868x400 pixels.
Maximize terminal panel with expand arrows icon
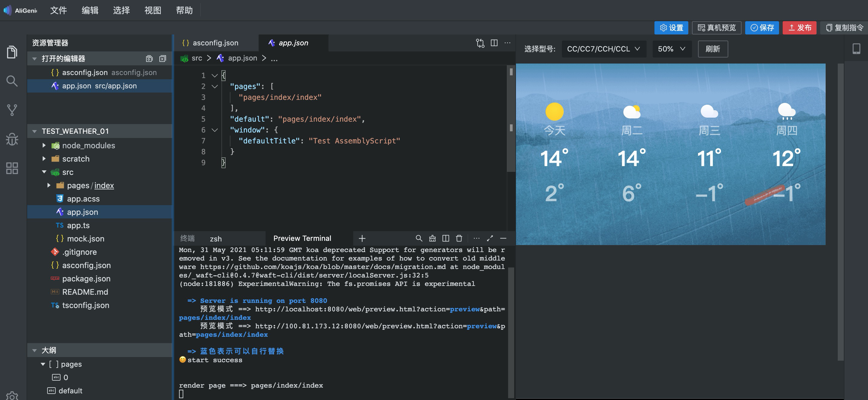click(490, 238)
